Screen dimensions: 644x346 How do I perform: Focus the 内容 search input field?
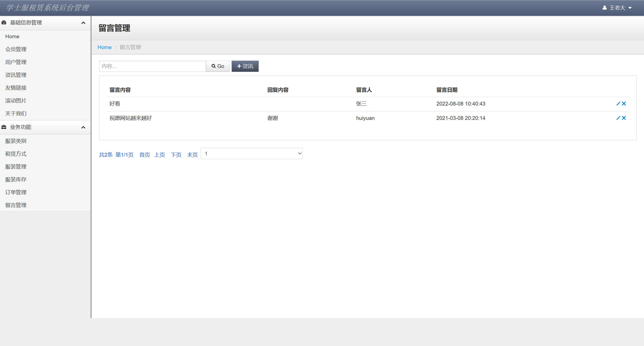pos(152,66)
